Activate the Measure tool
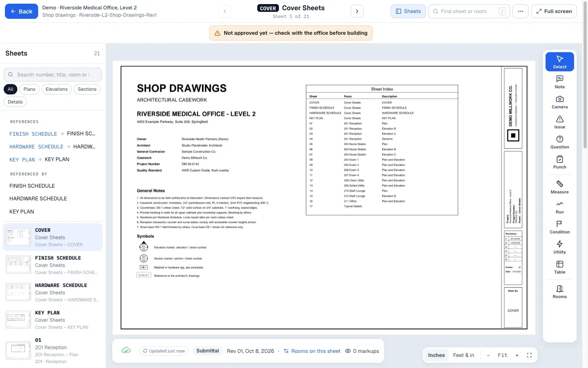Screen dimensions: 588x368 (559, 187)
